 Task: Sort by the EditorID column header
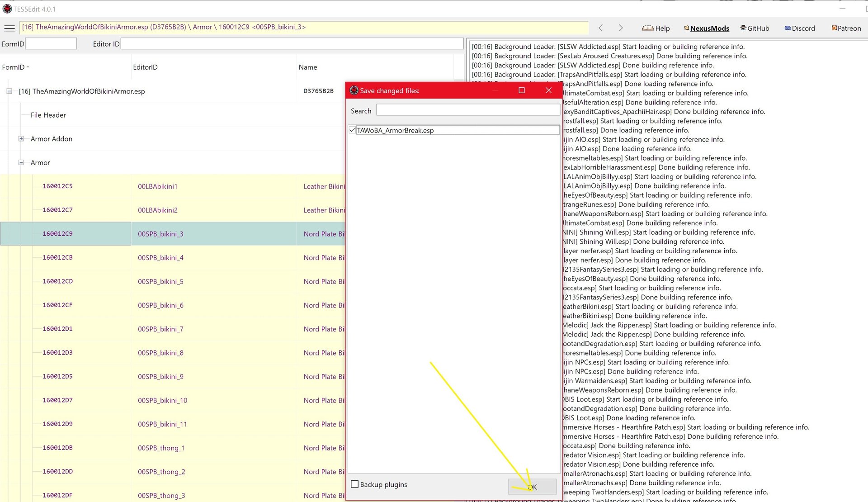click(214, 67)
